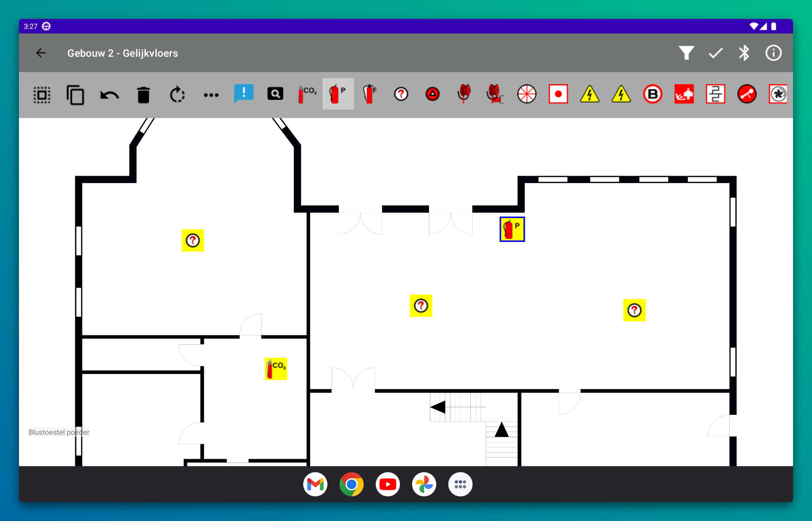Select the CO2 extinguisher tool in toolbar
Image resolution: width=812 pixels, height=521 pixels.
pos(307,94)
